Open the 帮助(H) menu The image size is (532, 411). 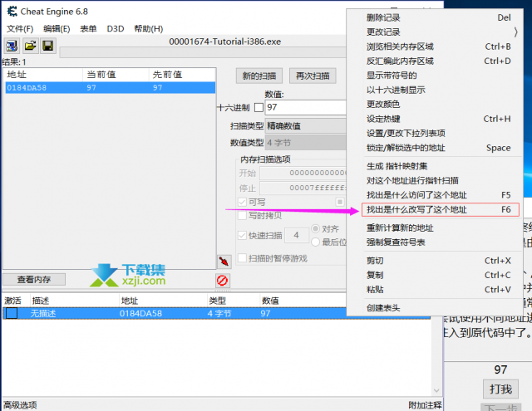point(149,29)
